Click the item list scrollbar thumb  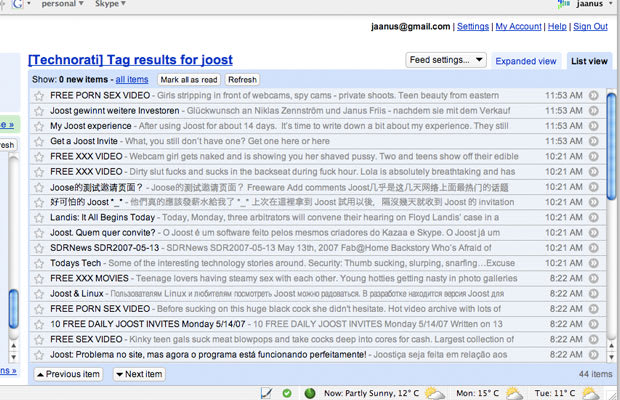tap(611, 145)
